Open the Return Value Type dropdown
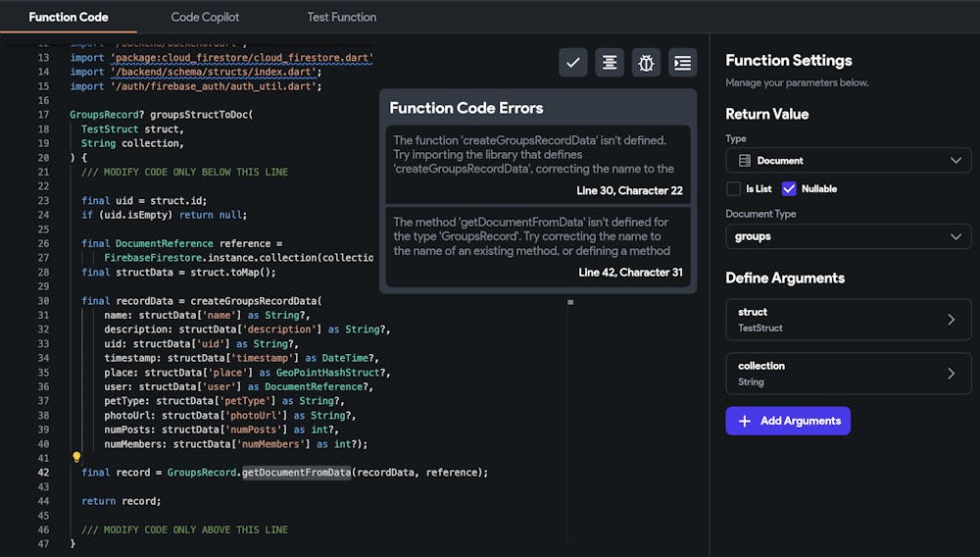 click(848, 160)
